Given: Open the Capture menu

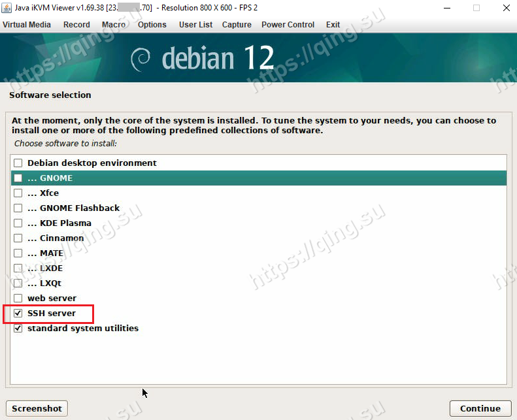Looking at the screenshot, I should pyautogui.click(x=237, y=25).
